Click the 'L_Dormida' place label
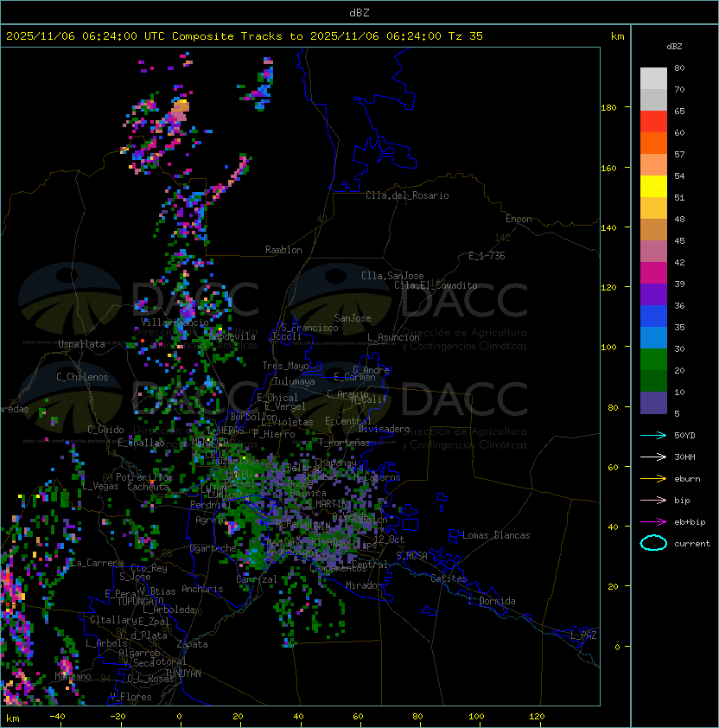The height and width of the screenshot is (728, 719). 492,601
